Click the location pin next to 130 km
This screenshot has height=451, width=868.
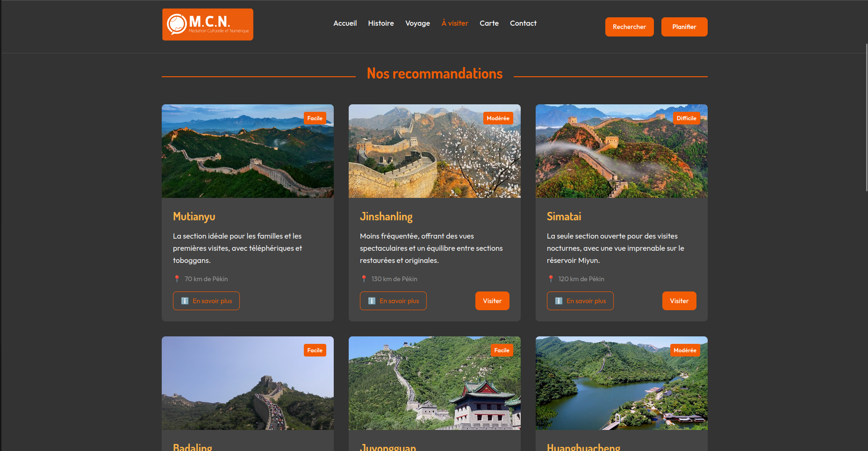[364, 279]
